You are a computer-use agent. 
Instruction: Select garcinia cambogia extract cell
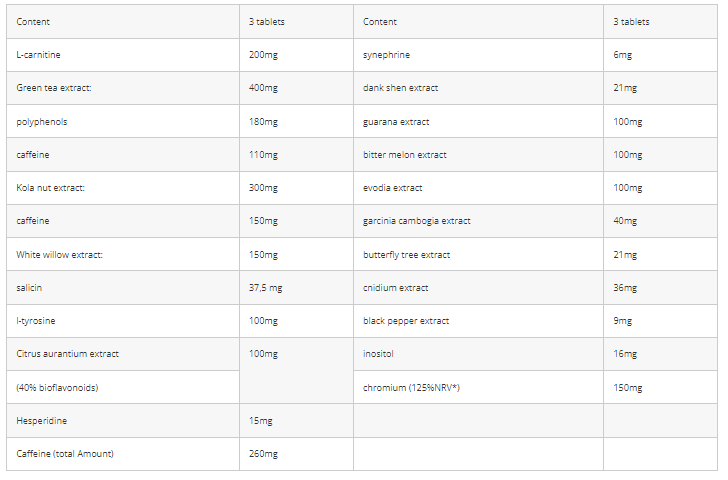pos(479,221)
